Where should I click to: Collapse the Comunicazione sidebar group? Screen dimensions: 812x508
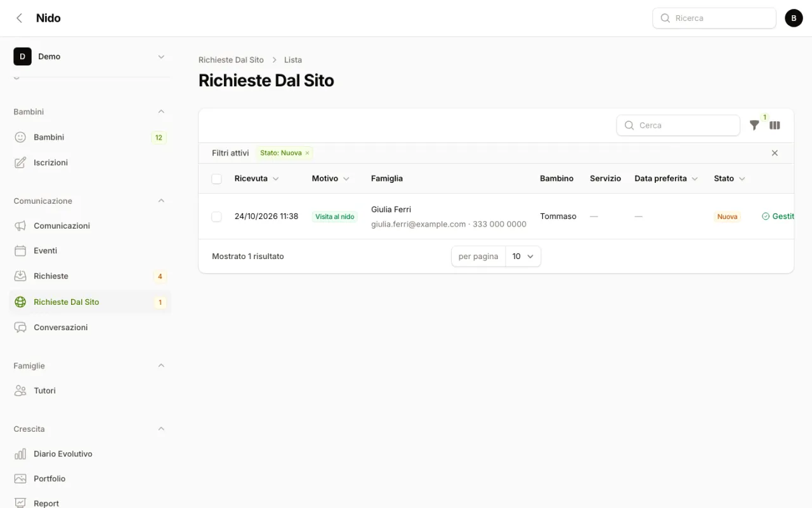[161, 201]
